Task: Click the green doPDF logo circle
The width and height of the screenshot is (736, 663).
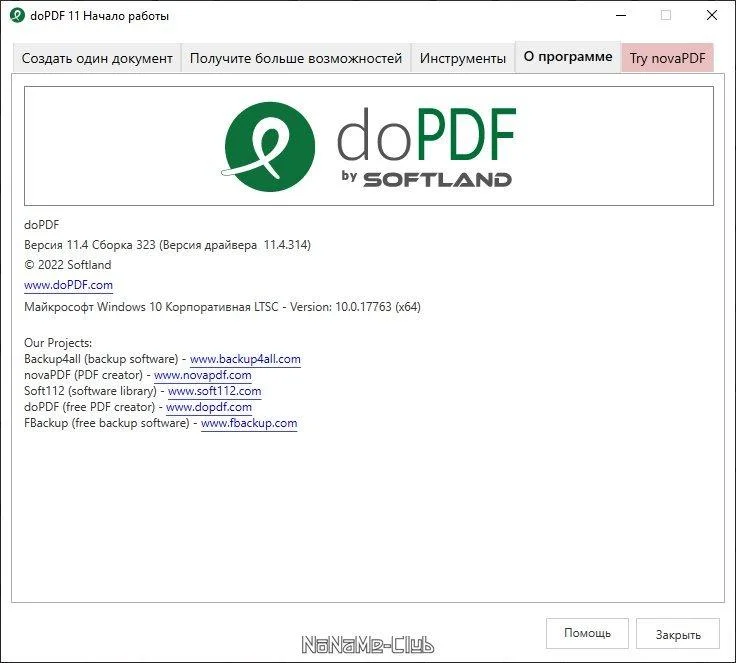Action: pyautogui.click(x=269, y=146)
